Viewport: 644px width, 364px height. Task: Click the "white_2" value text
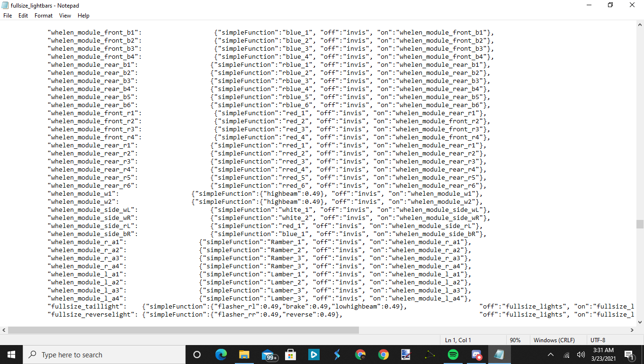(x=295, y=218)
